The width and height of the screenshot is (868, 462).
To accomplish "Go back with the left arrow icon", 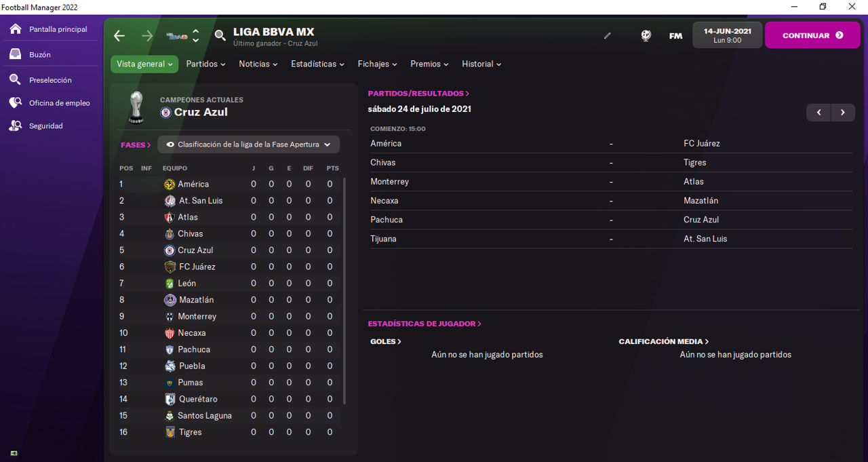I will click(x=119, y=35).
